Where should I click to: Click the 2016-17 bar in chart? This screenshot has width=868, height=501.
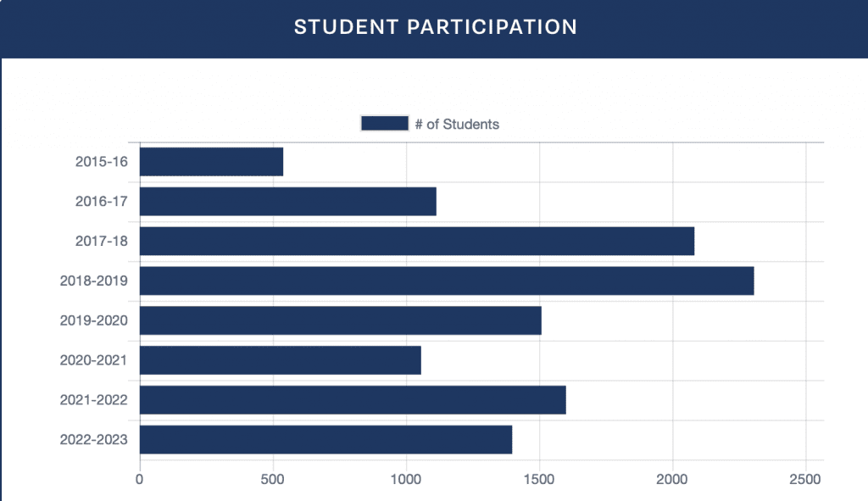[287, 202]
